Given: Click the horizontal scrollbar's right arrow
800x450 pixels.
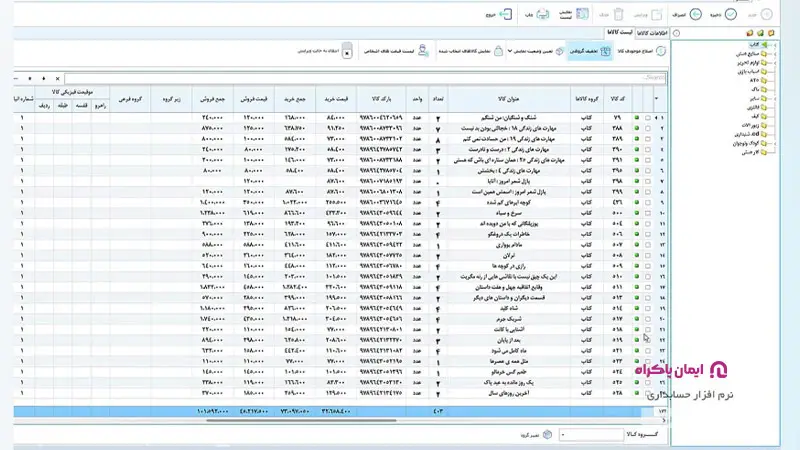Looking at the screenshot, I should pos(664,420).
